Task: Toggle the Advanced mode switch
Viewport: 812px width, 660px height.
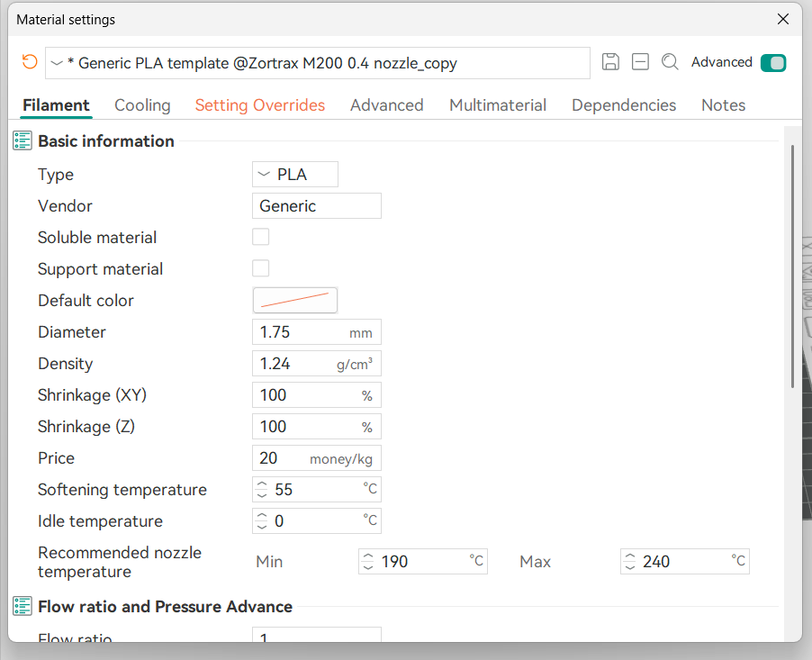Action: click(x=772, y=63)
